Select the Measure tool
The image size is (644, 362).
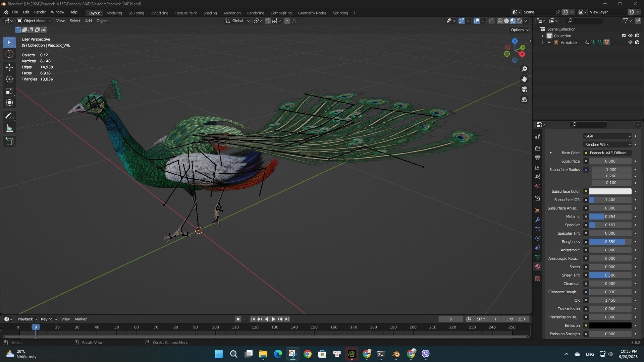(x=9, y=128)
